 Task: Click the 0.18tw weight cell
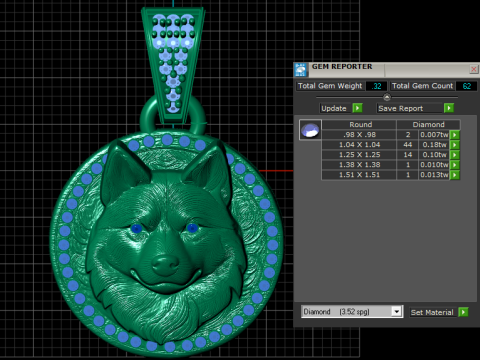434,145
